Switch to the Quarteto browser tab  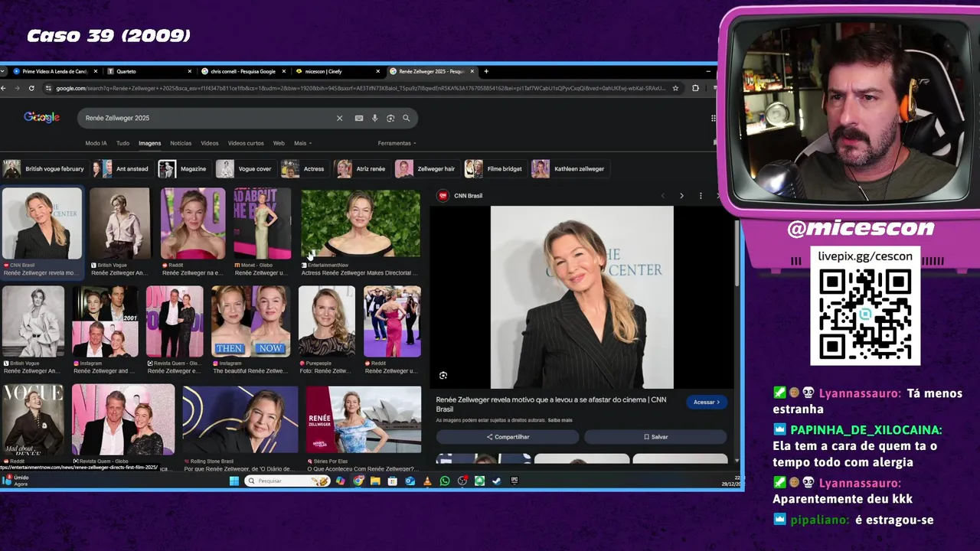pyautogui.click(x=149, y=71)
